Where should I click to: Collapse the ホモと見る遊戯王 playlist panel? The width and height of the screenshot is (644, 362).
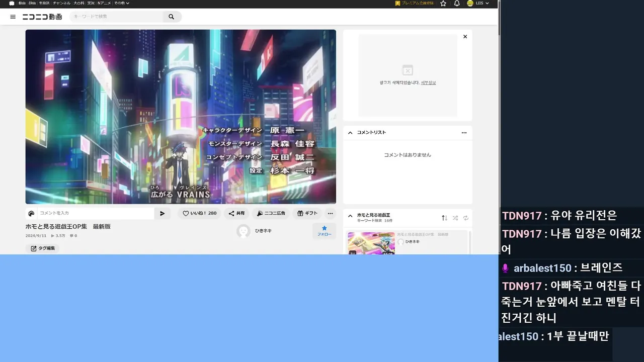(x=350, y=216)
